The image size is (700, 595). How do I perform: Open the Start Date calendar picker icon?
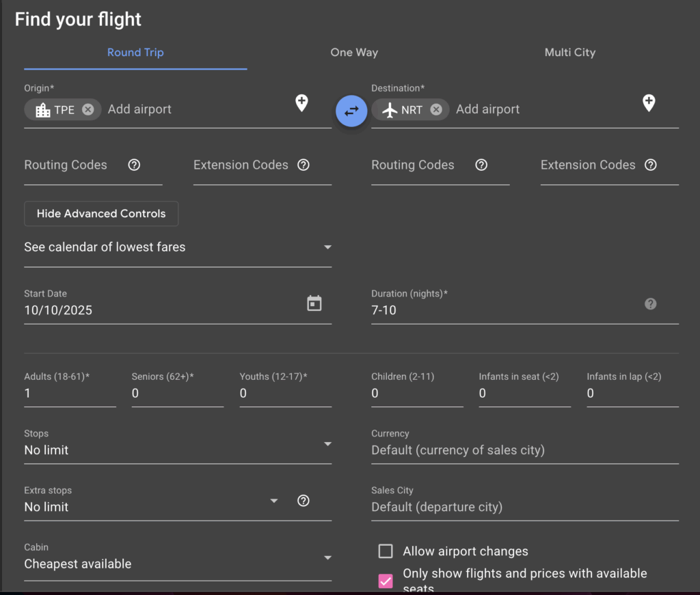point(314,303)
